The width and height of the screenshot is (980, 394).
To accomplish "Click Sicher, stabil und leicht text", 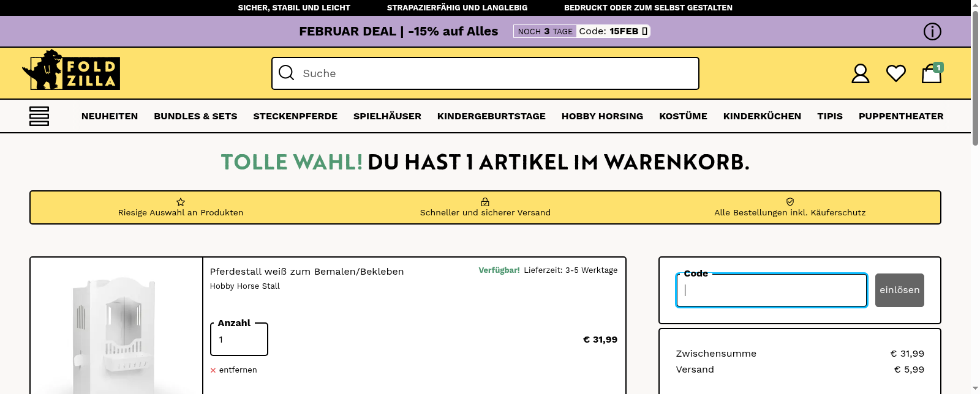I will click(x=294, y=8).
